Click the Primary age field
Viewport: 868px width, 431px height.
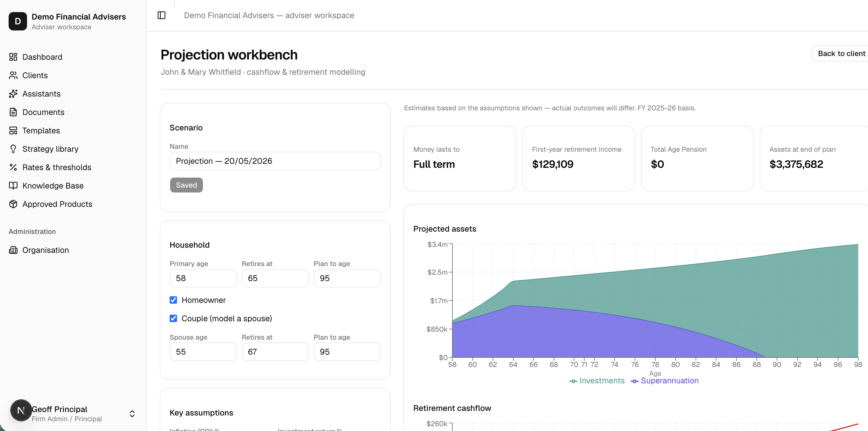click(x=203, y=278)
